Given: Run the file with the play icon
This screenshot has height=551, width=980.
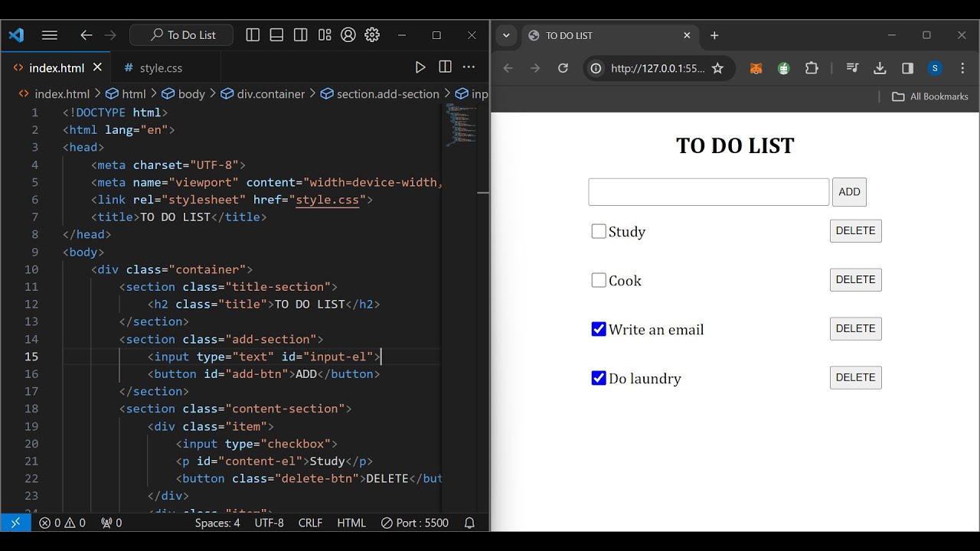Looking at the screenshot, I should (x=420, y=67).
